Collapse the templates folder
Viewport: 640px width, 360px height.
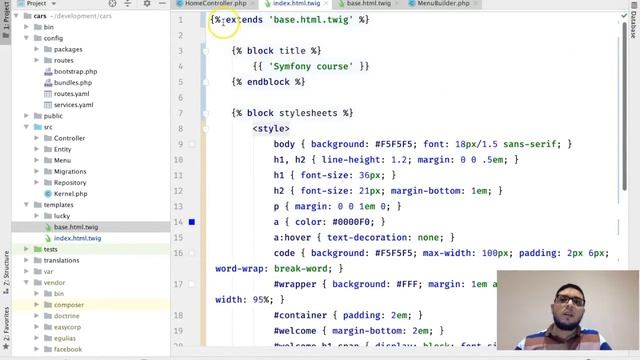click(27, 204)
